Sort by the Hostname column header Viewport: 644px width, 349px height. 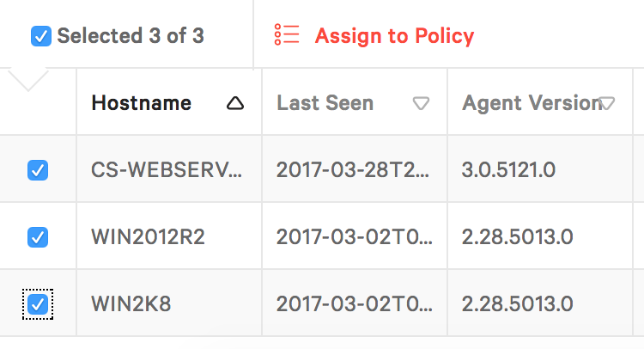(142, 103)
